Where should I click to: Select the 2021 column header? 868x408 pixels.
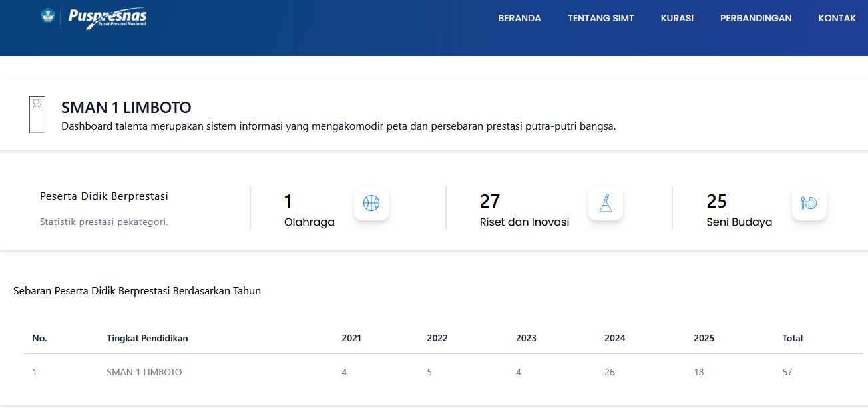point(351,338)
